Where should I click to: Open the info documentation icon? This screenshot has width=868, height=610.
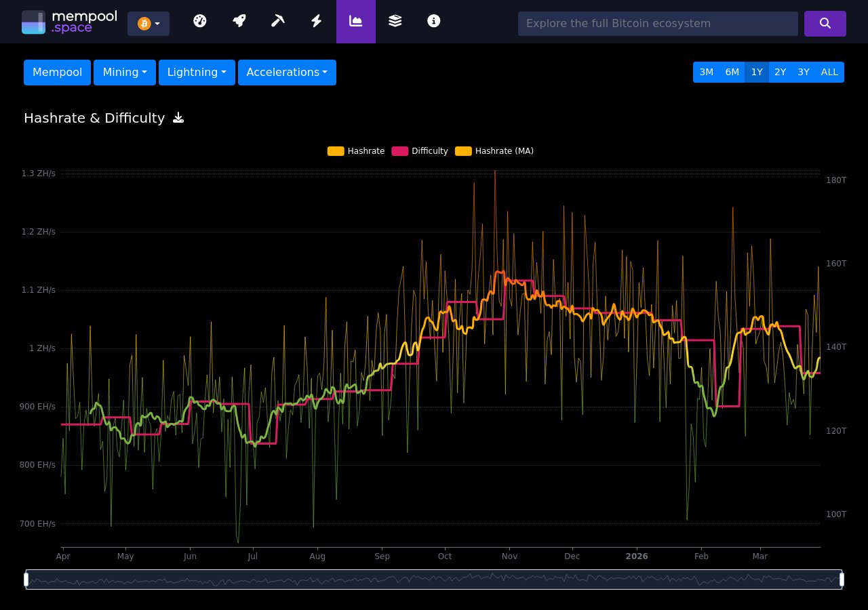[x=433, y=21]
